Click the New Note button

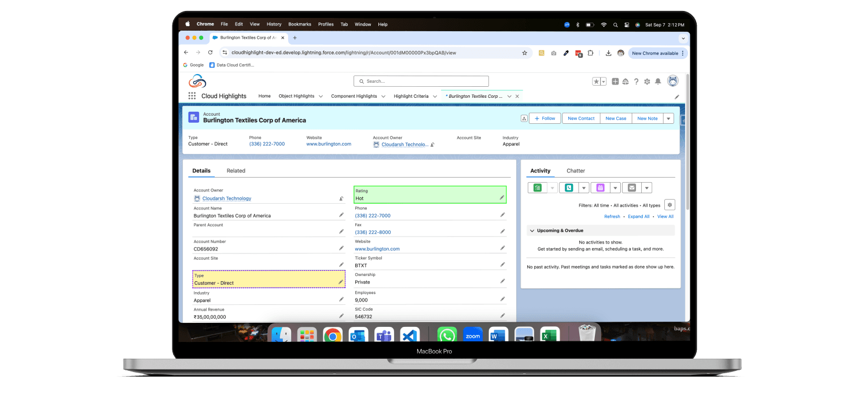pyautogui.click(x=648, y=118)
